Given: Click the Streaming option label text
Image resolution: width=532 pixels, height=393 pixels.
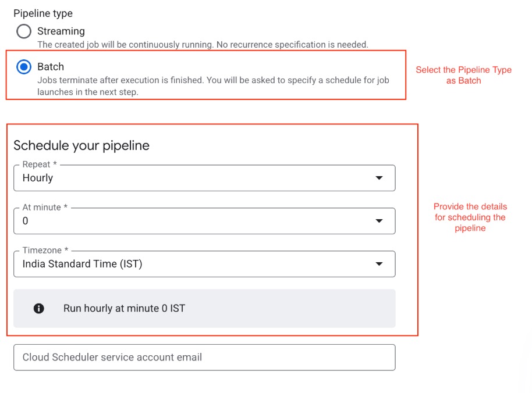Looking at the screenshot, I should 61,31.
